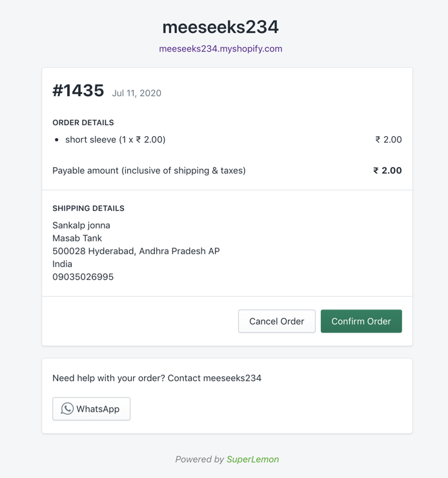Click the meeseeks234 store title heading

(221, 27)
